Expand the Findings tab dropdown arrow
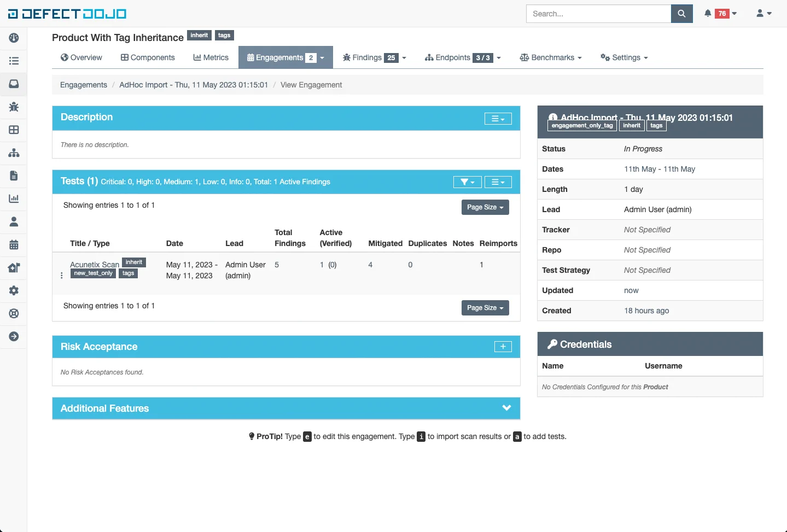Viewport: 787px width, 532px height. coord(403,57)
